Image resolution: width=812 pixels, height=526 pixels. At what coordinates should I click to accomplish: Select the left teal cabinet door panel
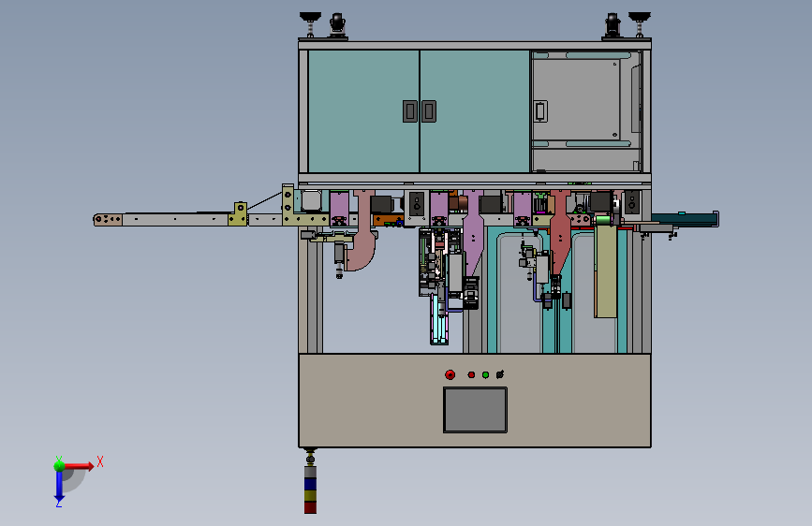tap(363, 110)
